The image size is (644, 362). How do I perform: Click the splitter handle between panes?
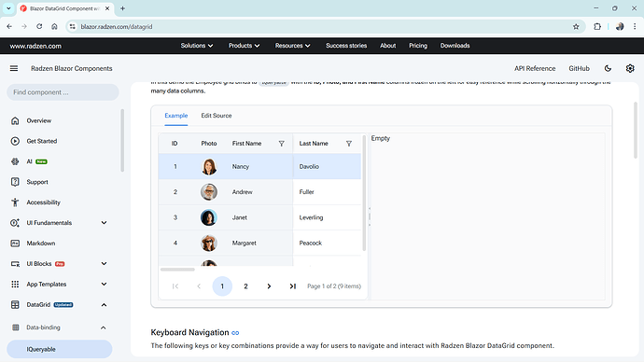pyautogui.click(x=370, y=216)
